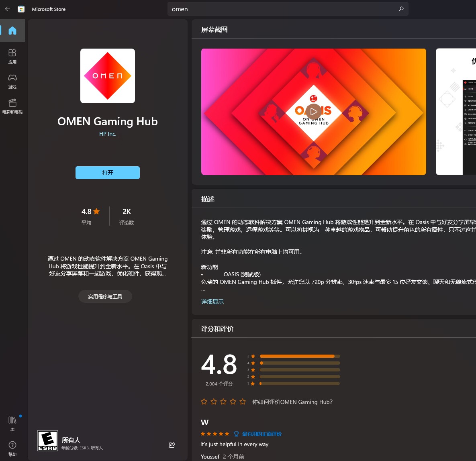This screenshot has width=476, height=461.
Task: Select the 实用程序与工具 category tag
Action: (105, 296)
